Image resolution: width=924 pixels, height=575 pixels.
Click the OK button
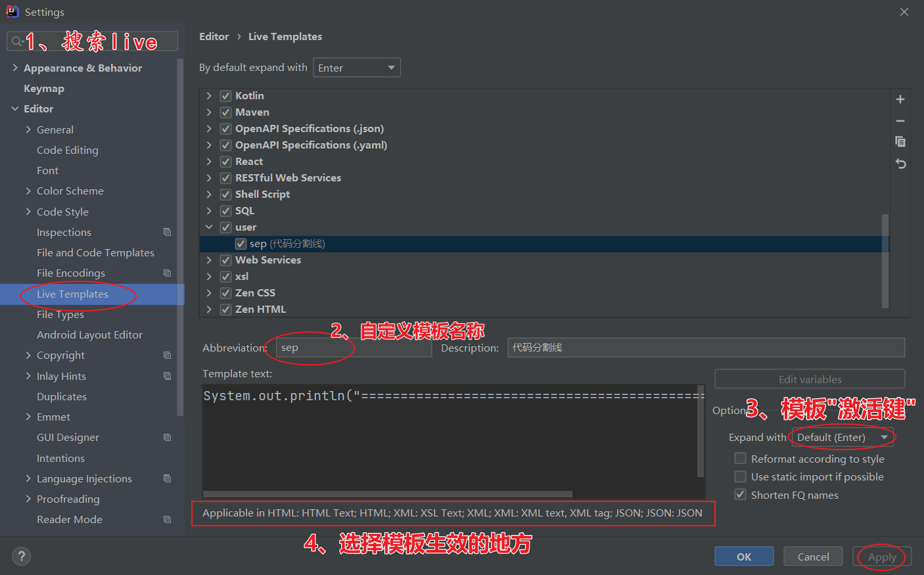pyautogui.click(x=744, y=557)
